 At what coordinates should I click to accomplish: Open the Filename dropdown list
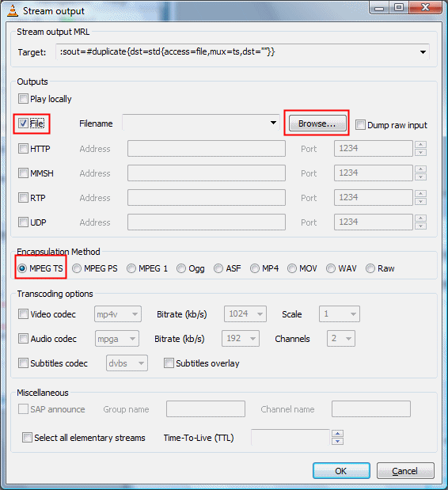pyautogui.click(x=273, y=123)
